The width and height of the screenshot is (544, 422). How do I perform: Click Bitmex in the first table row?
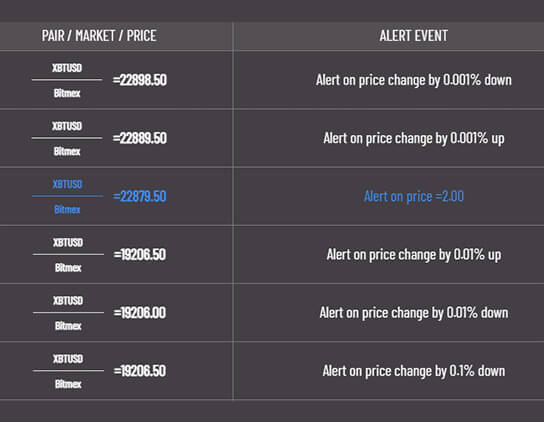67,93
